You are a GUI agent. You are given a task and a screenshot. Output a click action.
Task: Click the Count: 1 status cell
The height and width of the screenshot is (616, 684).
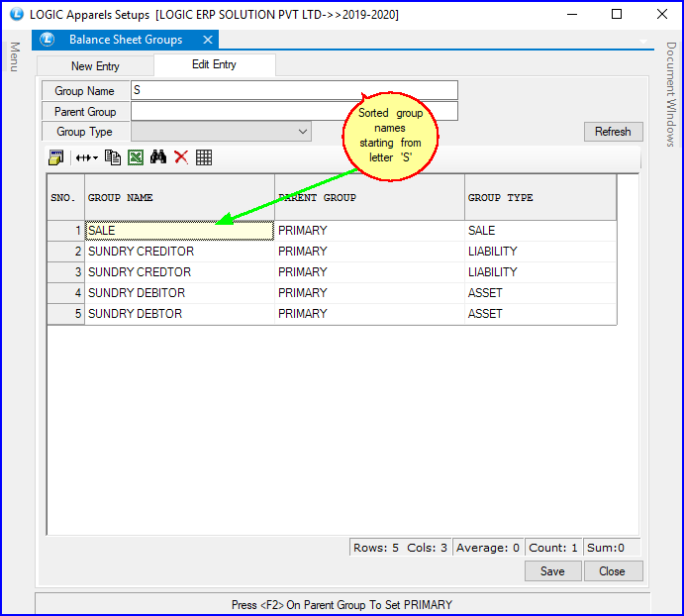click(553, 548)
